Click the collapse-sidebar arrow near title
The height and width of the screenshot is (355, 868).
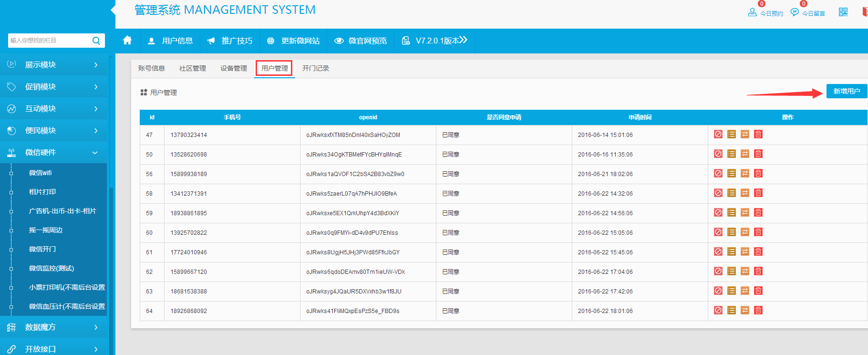tap(113, 10)
